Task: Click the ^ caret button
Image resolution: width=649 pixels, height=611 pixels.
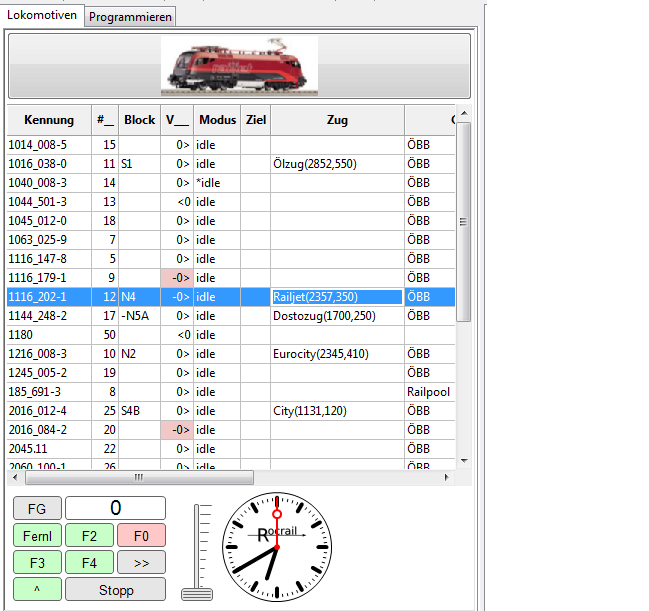Action: pos(37,589)
